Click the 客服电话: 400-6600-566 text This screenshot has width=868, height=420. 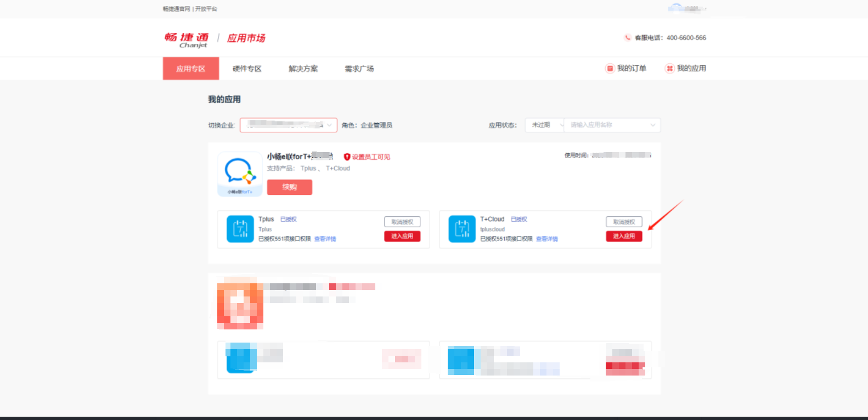pos(670,38)
